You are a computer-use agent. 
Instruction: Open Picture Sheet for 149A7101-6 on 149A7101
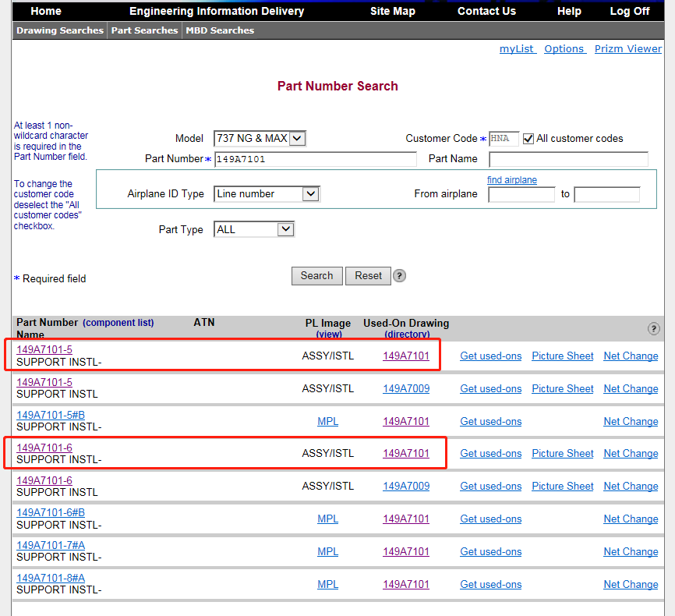pos(563,453)
